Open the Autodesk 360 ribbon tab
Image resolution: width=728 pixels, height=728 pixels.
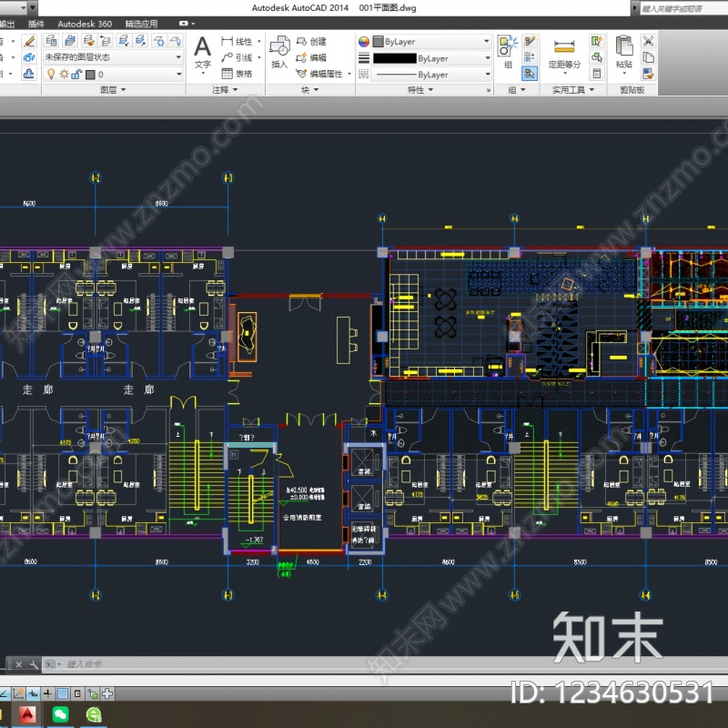(85, 24)
